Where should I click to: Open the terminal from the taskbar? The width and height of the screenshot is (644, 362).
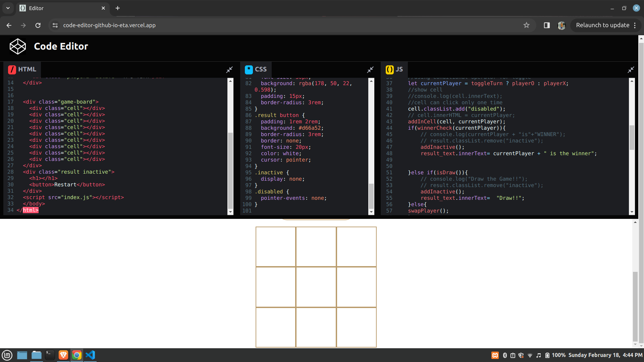click(x=50, y=355)
